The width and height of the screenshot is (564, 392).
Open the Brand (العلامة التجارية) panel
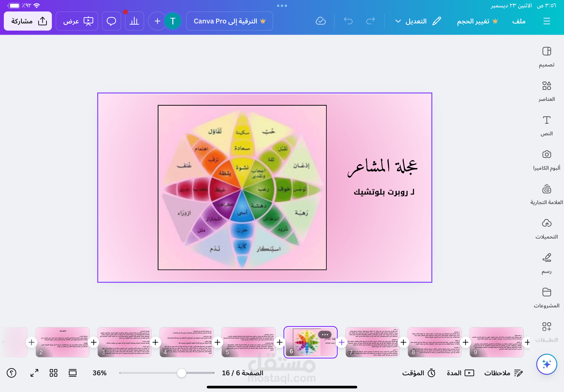pos(547,195)
